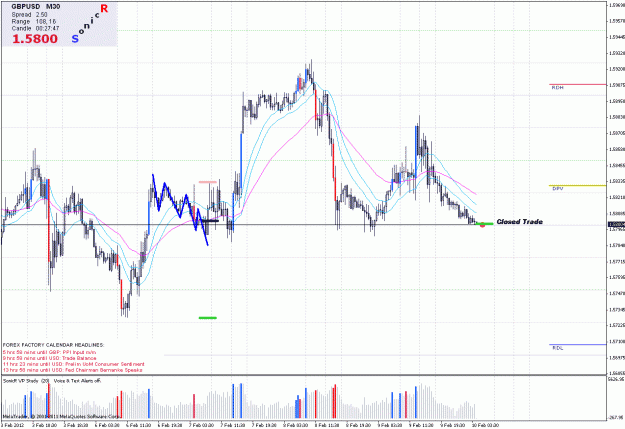Screen dimensions: 625x429
Task: Click the USD Trade Balance headline
Action: (x=49, y=358)
